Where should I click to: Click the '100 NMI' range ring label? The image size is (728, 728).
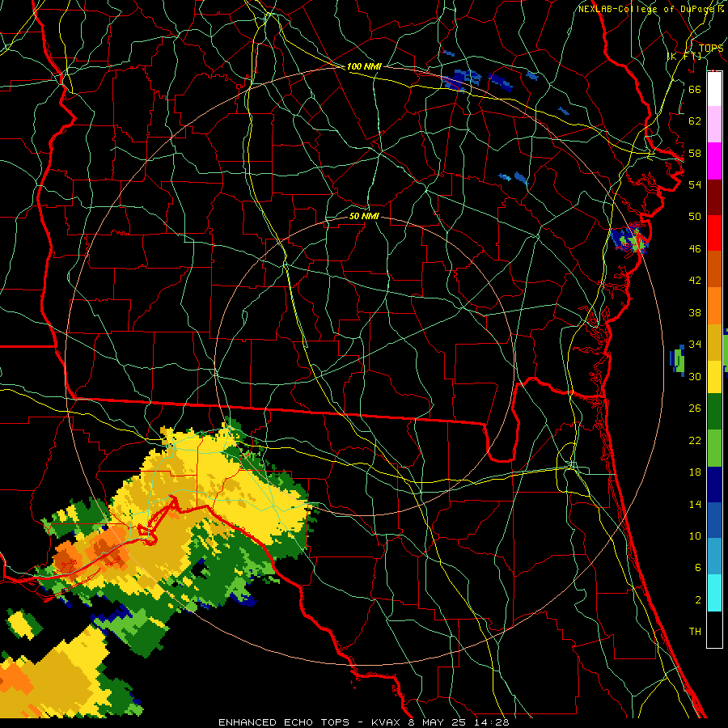click(364, 66)
